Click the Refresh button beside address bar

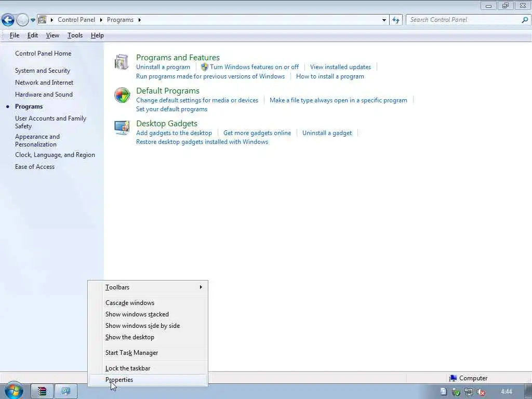coord(396,20)
